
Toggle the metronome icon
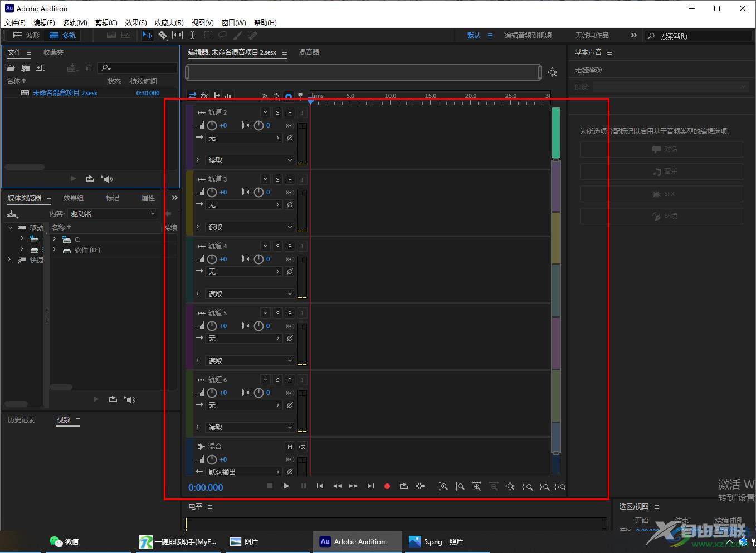coord(265,96)
